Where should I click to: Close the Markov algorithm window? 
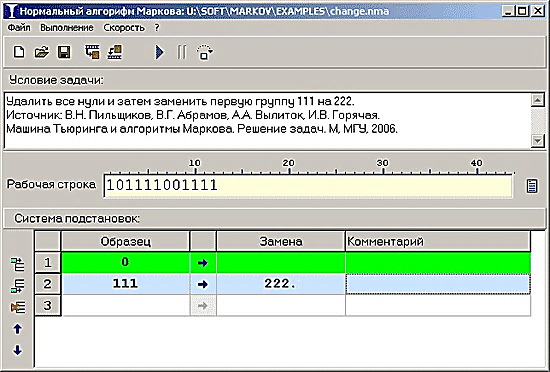click(x=537, y=11)
